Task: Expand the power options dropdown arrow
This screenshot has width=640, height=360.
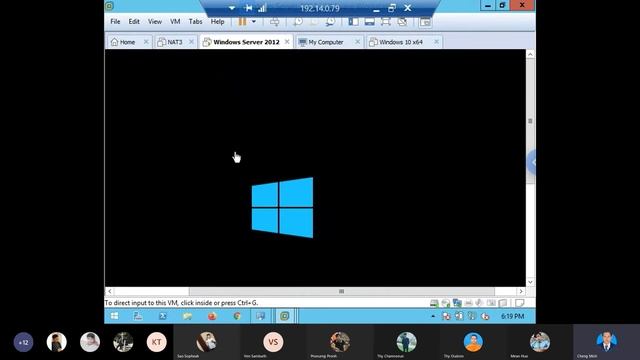Action: 253,22
